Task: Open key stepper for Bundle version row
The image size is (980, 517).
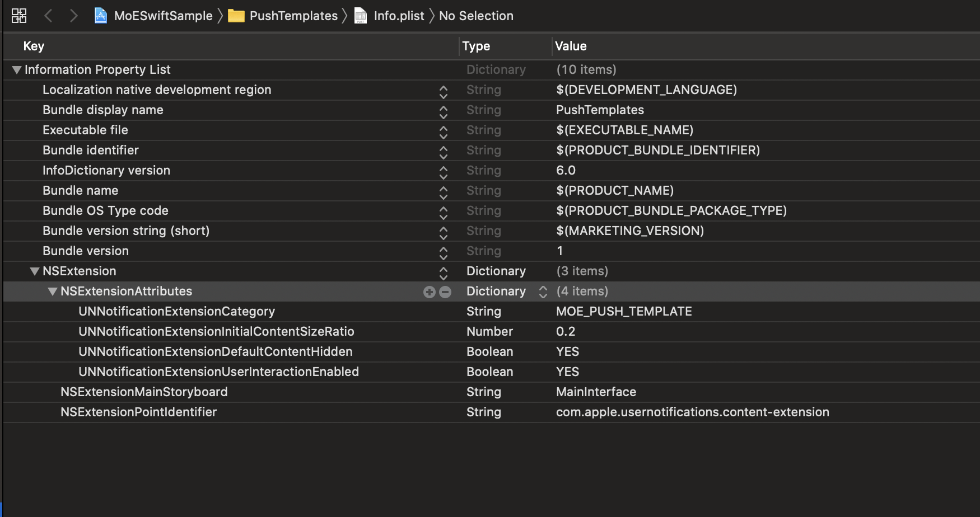Action: pos(444,253)
